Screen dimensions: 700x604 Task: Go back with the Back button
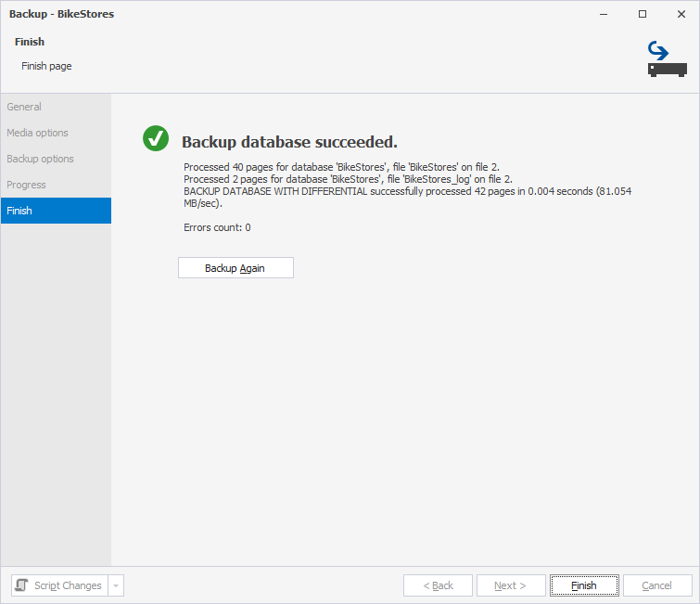(x=438, y=585)
